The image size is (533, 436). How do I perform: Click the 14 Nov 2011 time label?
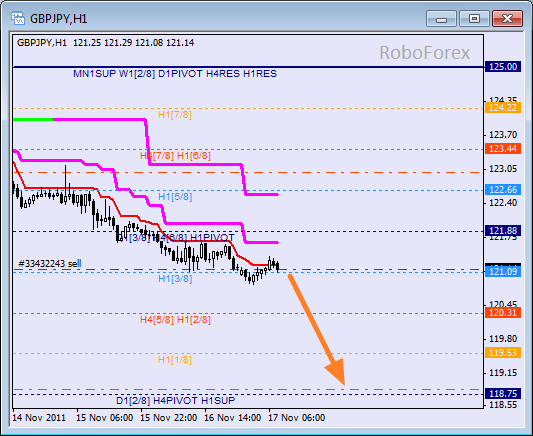39,418
